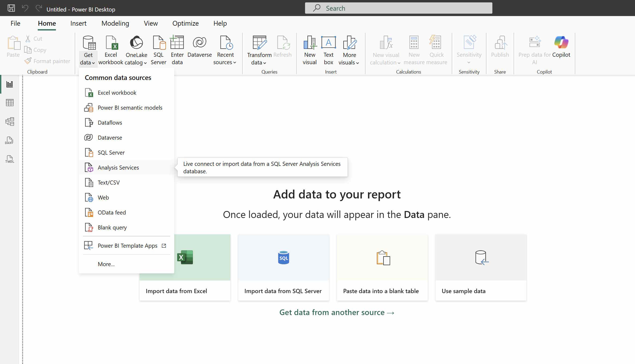Open the Copilot ribbon button
This screenshot has height=364, width=635.
(561, 47)
